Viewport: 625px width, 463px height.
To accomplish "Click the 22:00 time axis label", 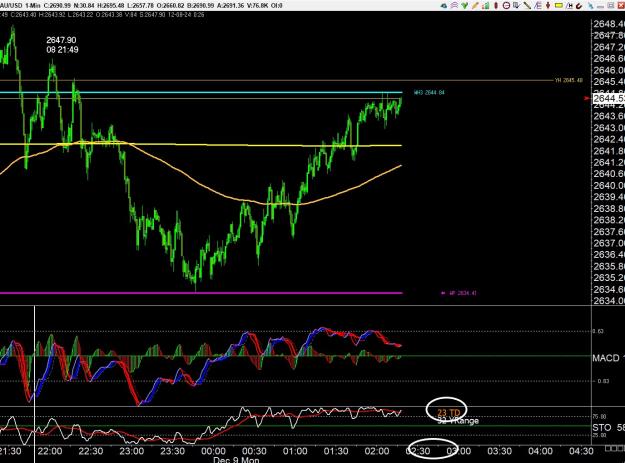I will 50,451.
